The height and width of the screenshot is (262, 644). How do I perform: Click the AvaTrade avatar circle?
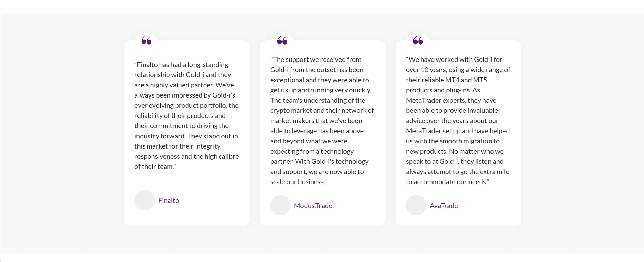click(x=416, y=205)
